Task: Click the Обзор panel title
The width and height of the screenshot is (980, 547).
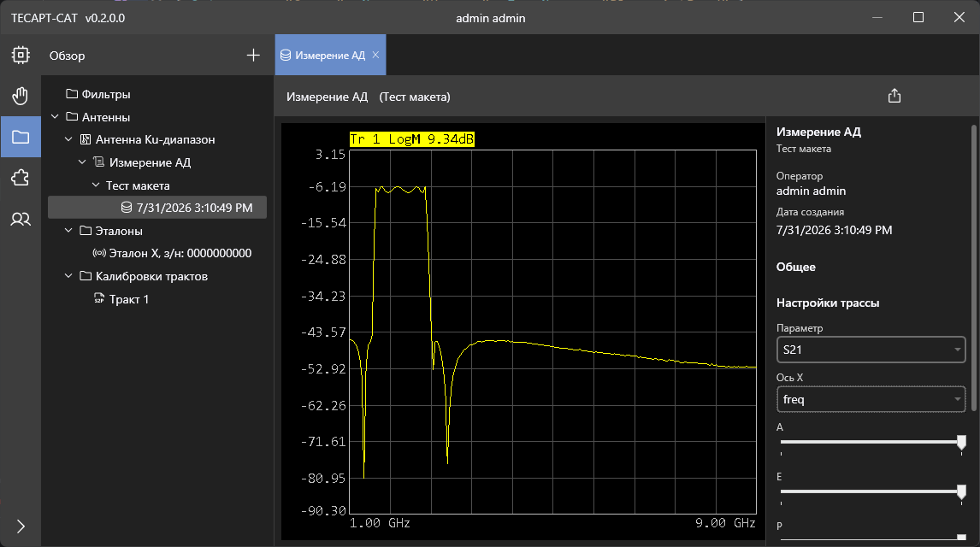Action: click(67, 56)
